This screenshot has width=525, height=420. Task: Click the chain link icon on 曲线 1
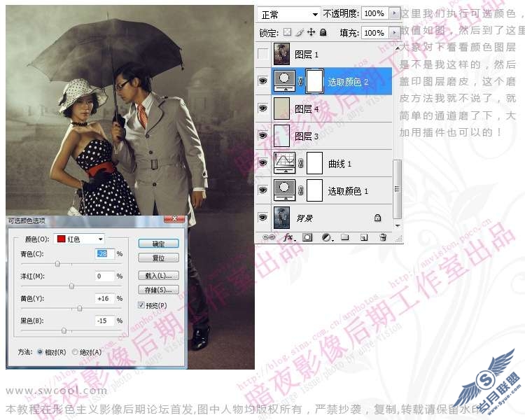pos(301,163)
